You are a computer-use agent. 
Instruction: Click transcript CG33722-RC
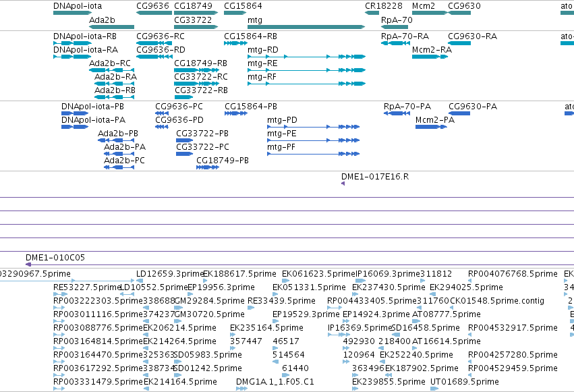click(196, 84)
